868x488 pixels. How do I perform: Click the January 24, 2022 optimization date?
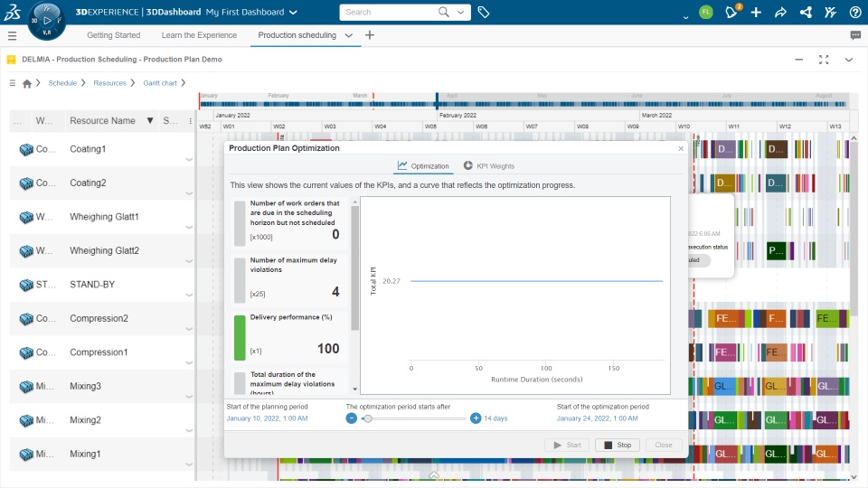598,418
